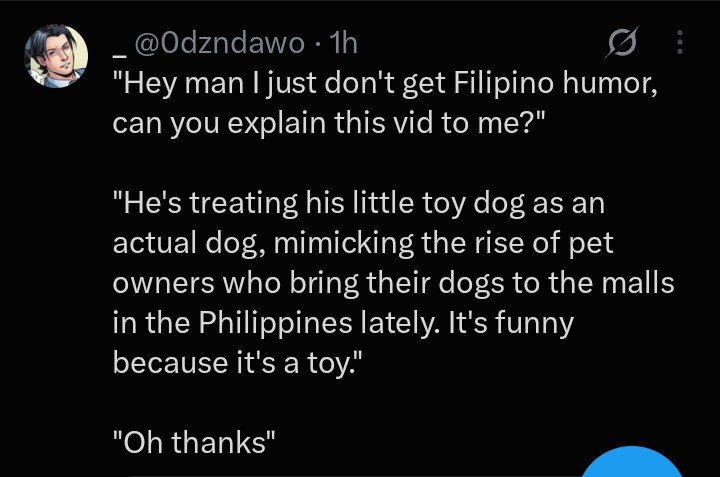The height and width of the screenshot is (477, 720).
Task: Select the 'He's treating his little toy dog' line
Action: [x=359, y=203]
